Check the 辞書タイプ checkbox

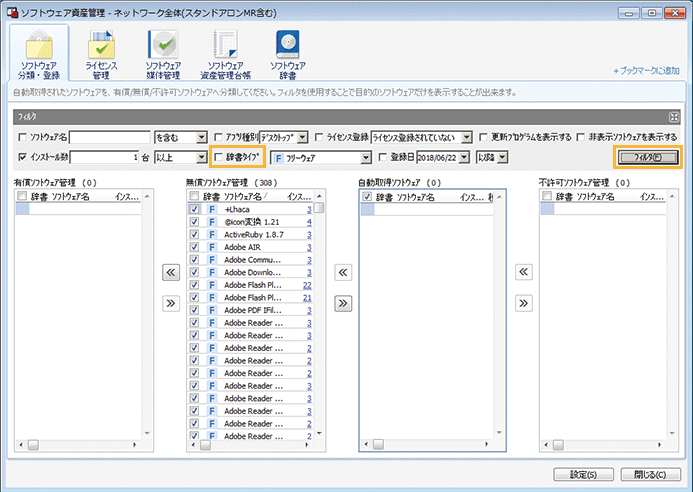coord(218,157)
